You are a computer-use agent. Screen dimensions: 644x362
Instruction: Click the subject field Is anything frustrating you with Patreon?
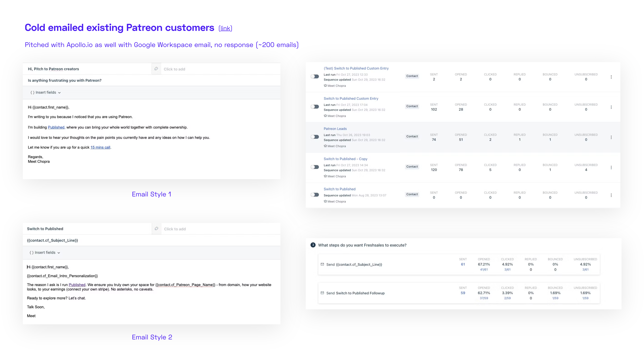pos(65,80)
